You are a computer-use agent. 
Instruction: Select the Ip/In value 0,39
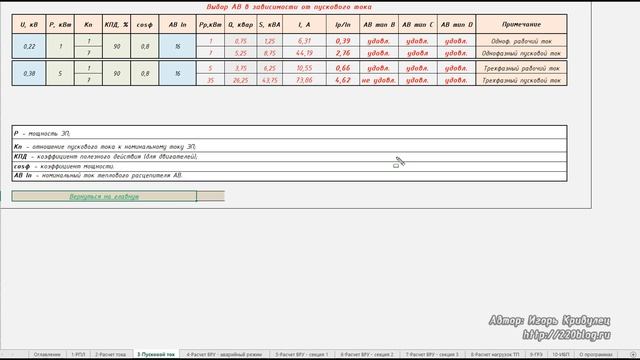click(343, 41)
